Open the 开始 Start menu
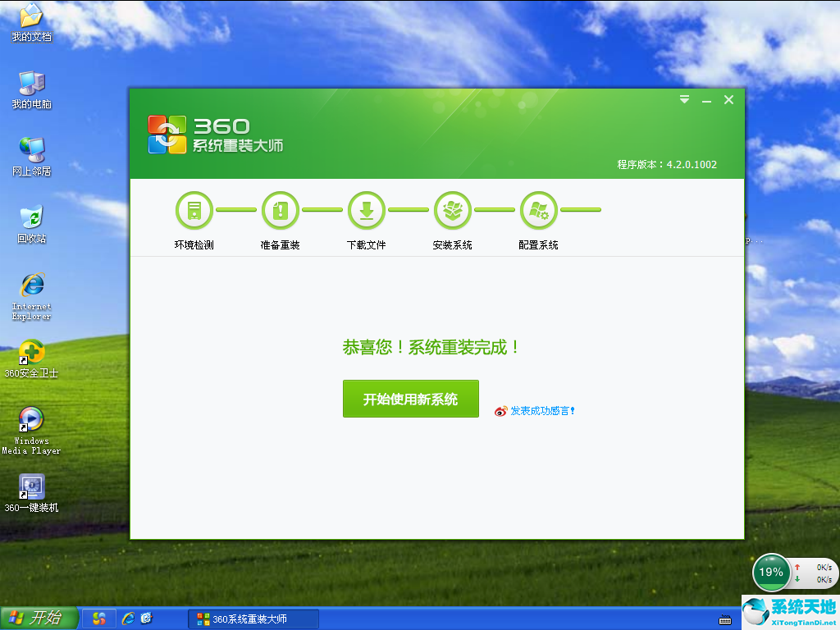This screenshot has width=840, height=630. pos(39,619)
